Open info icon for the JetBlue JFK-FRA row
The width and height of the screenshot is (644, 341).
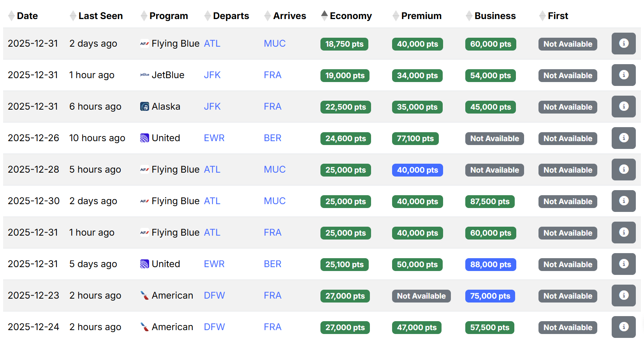(x=623, y=75)
